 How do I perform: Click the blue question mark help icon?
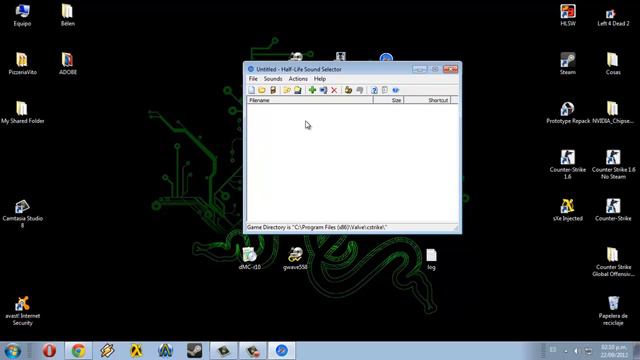374,90
